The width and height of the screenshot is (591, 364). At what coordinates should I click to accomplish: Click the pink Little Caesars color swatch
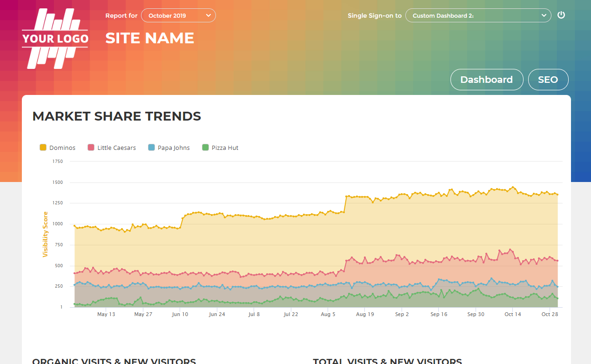point(91,148)
